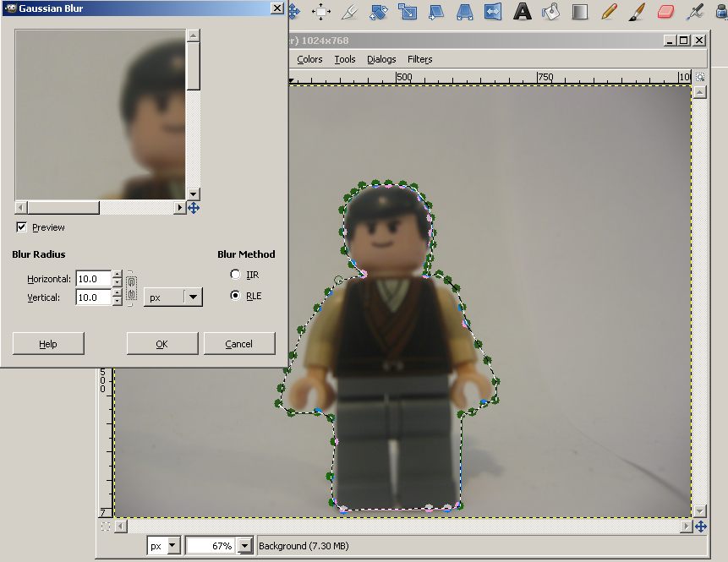This screenshot has width=728, height=562.
Task: Increase the Horizontal blur radius
Action: (x=118, y=275)
